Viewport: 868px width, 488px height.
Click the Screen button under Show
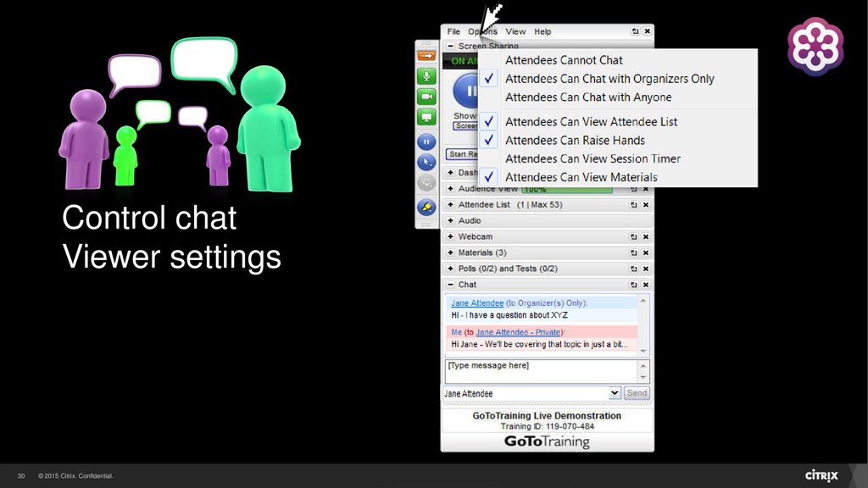click(x=465, y=126)
